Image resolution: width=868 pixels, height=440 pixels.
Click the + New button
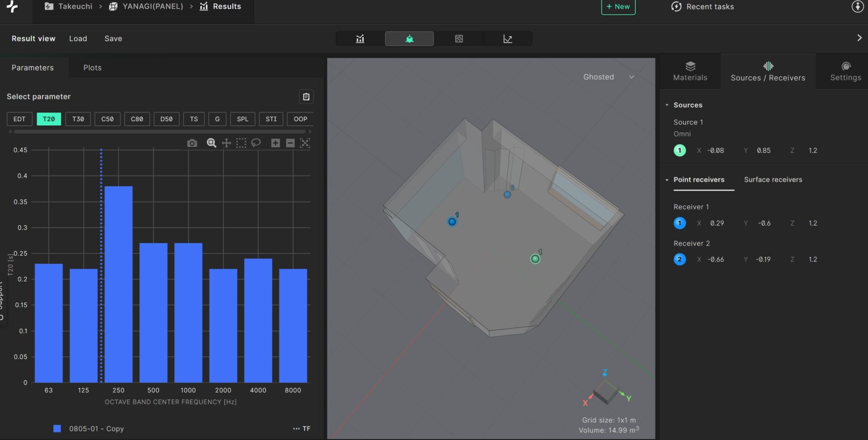[618, 7]
